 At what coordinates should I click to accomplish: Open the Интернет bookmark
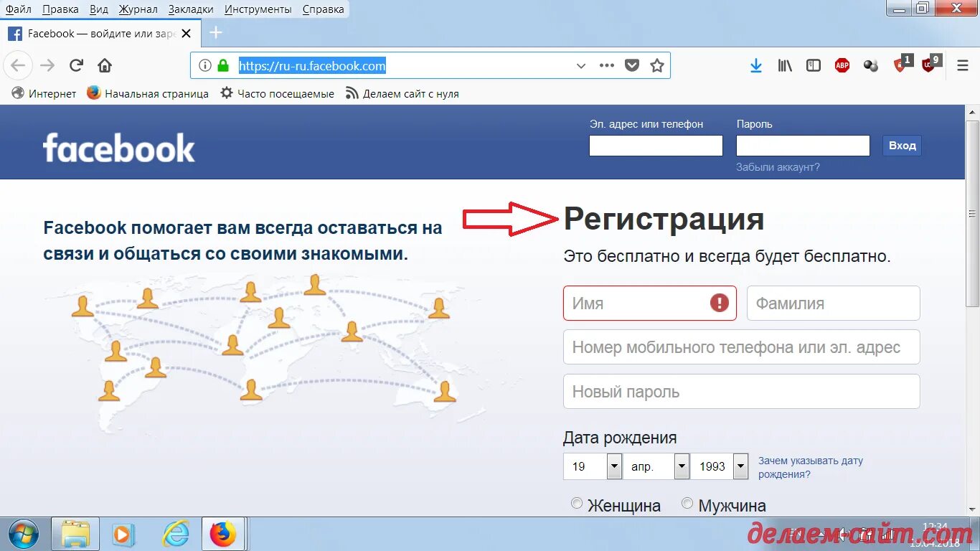click(44, 93)
